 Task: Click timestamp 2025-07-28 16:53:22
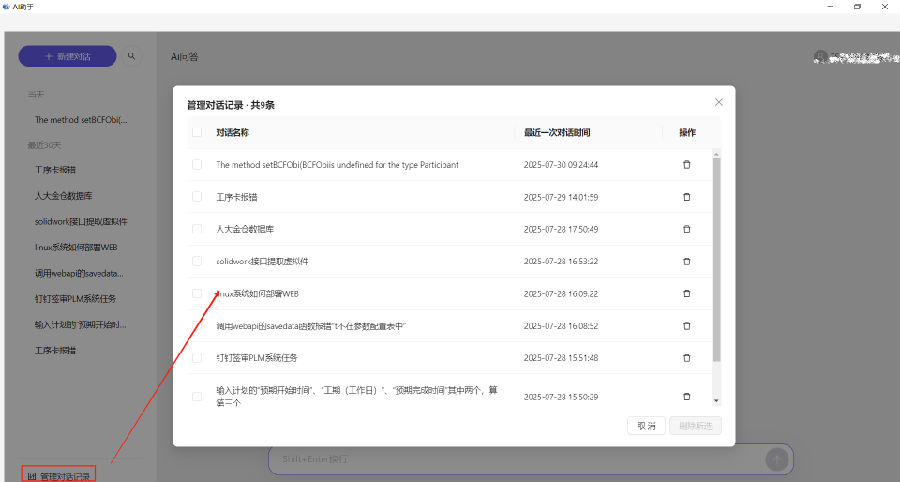[561, 261]
